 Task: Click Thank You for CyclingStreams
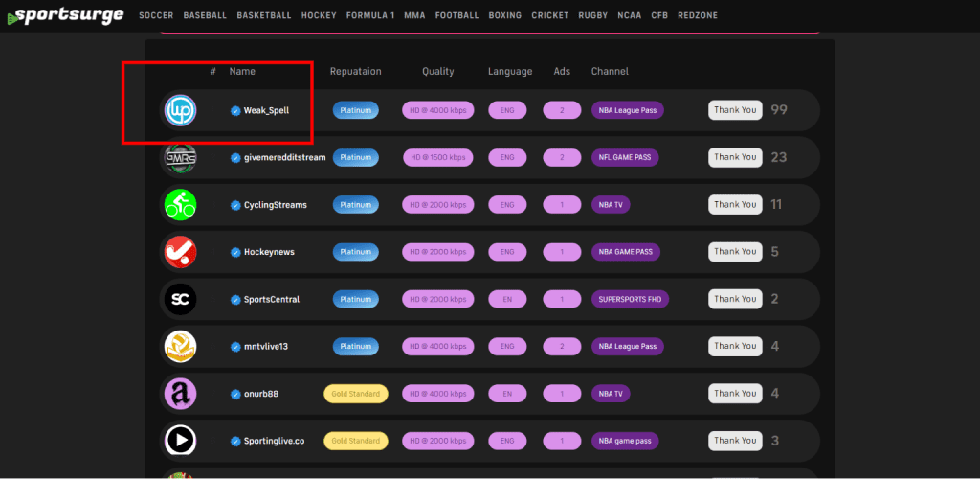735,204
